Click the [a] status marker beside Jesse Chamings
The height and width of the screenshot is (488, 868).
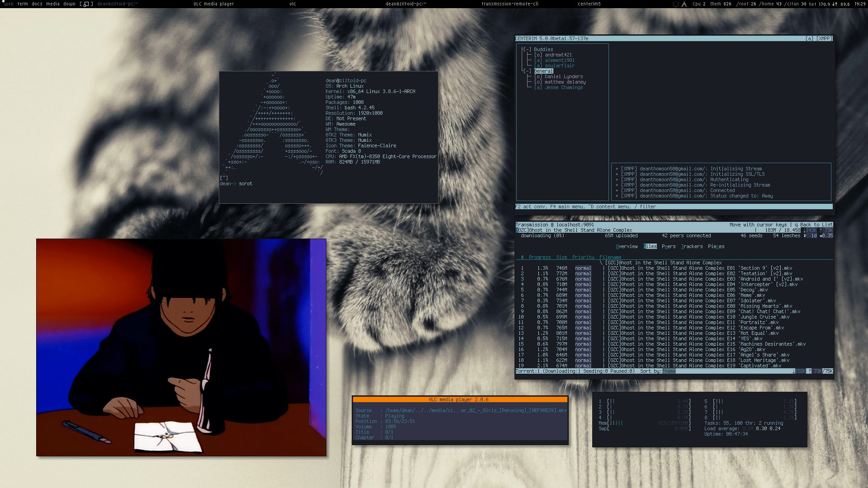pos(538,87)
